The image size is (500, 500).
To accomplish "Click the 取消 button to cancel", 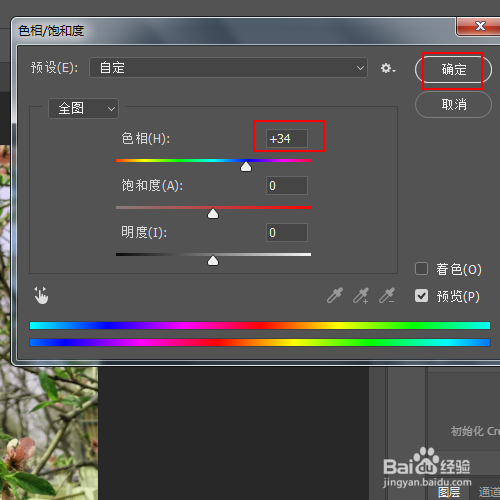I will [453, 105].
